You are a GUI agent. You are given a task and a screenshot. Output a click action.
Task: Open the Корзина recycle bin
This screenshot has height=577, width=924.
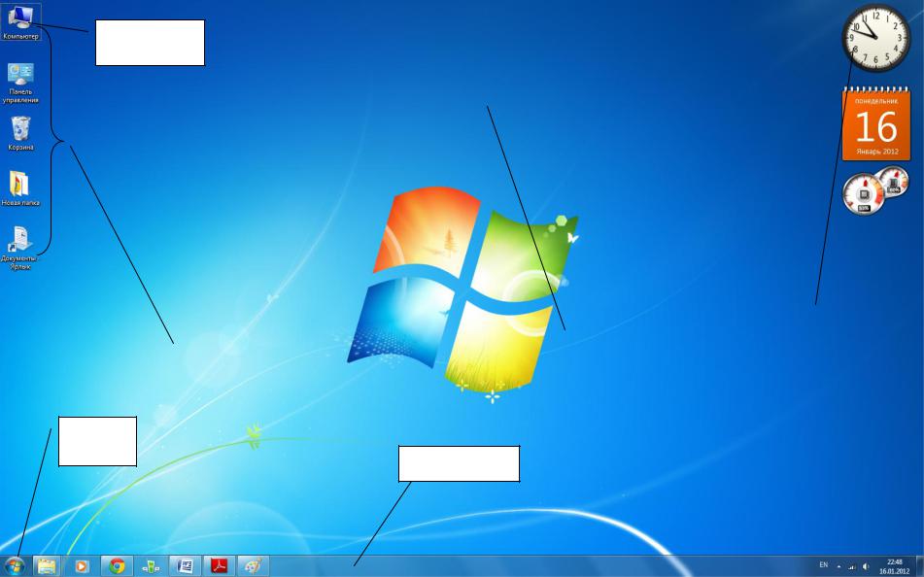pos(20,129)
